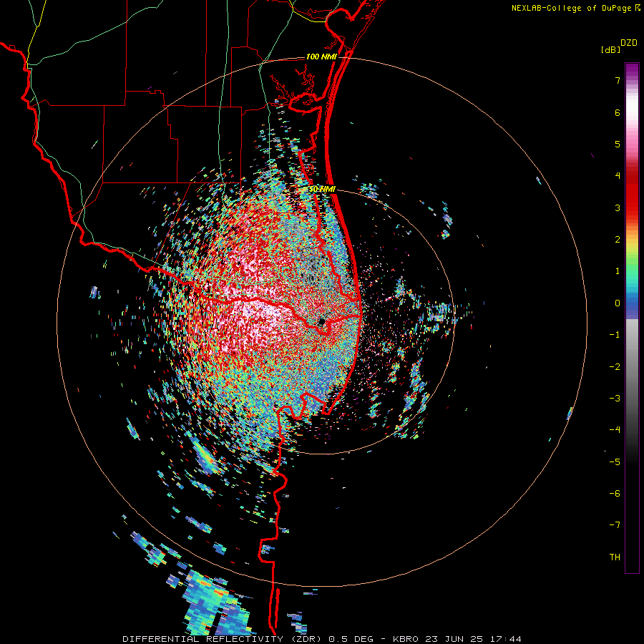Click the 5 value on the color scale

618,144
